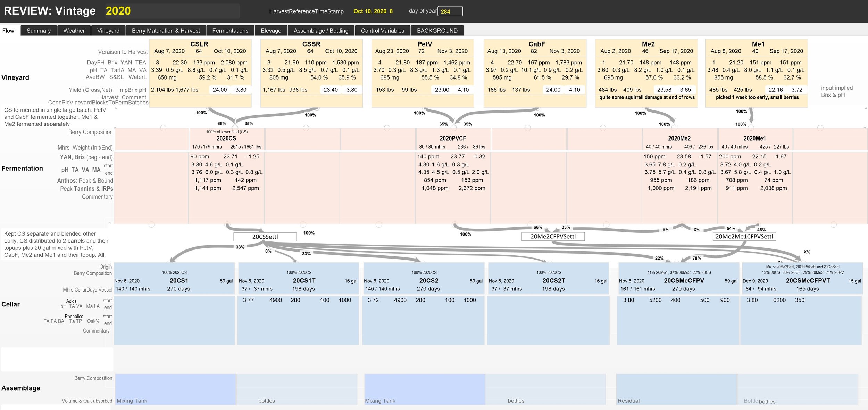Select the CSSR vineyard block header
This screenshot has height=410, width=868.
[311, 44]
